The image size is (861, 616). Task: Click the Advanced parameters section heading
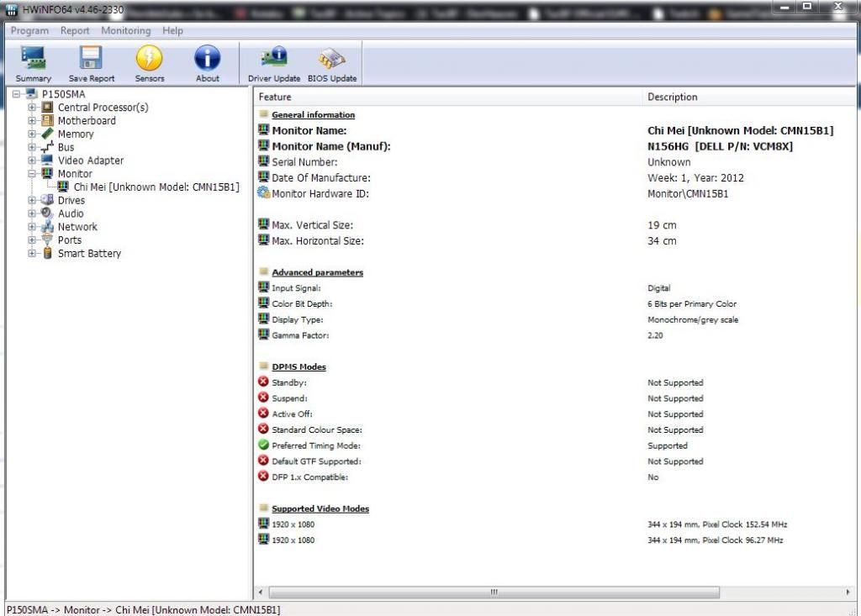point(317,272)
